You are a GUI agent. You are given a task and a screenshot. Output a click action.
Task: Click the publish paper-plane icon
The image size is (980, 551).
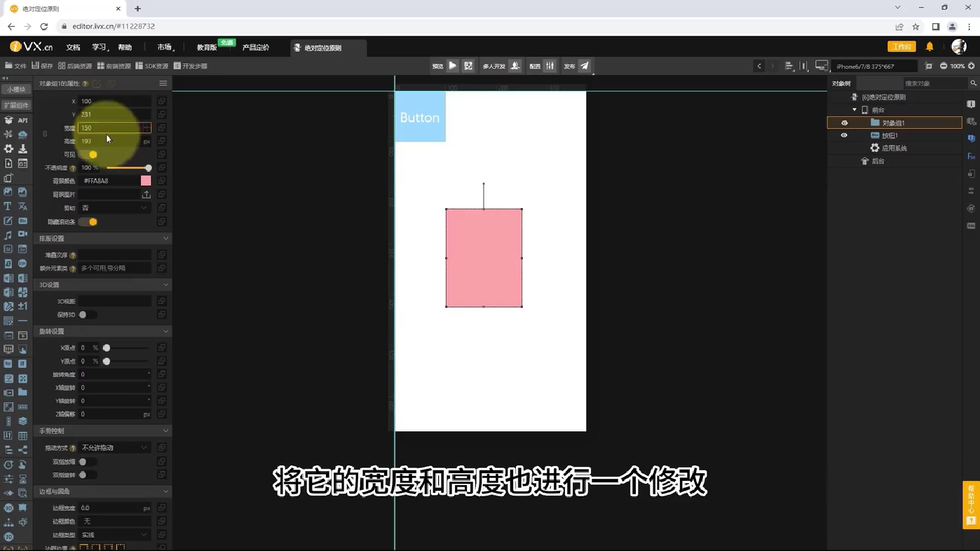coord(585,66)
